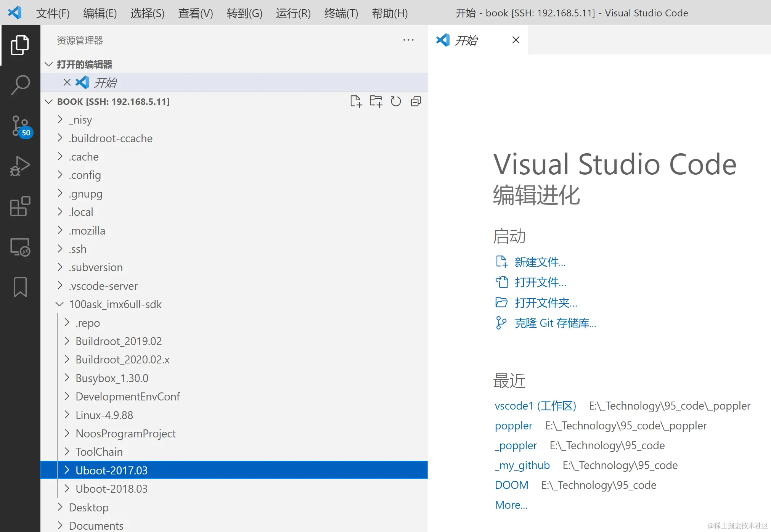Select the Buildroot_2020.02.x folder

tap(234, 360)
